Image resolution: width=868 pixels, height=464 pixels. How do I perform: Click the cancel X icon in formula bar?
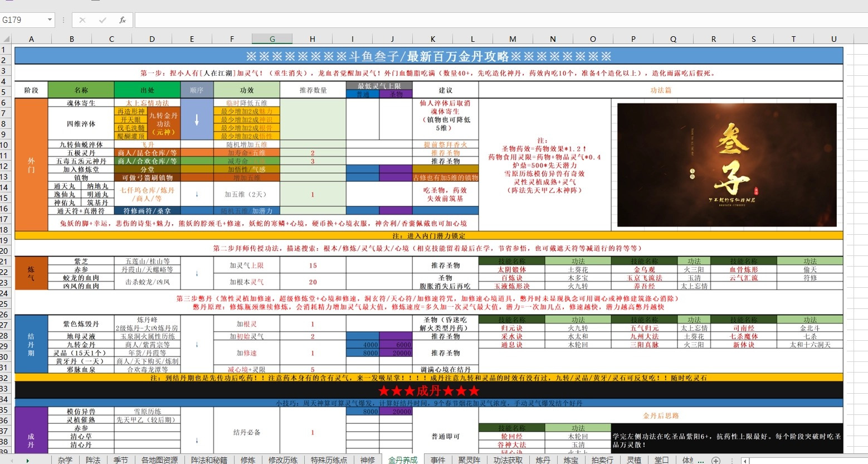(82, 20)
